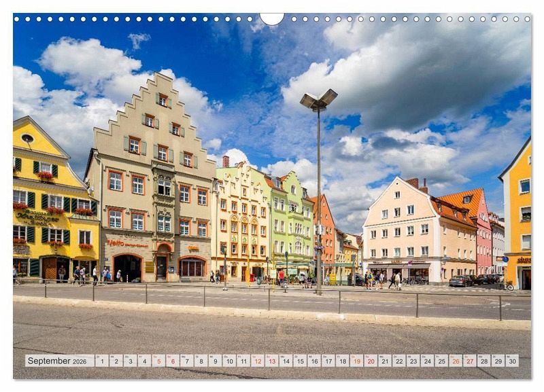Screen dimensions: 544x392
Task: Select day 1 in the calendar strip
Action: pos(101,361)
